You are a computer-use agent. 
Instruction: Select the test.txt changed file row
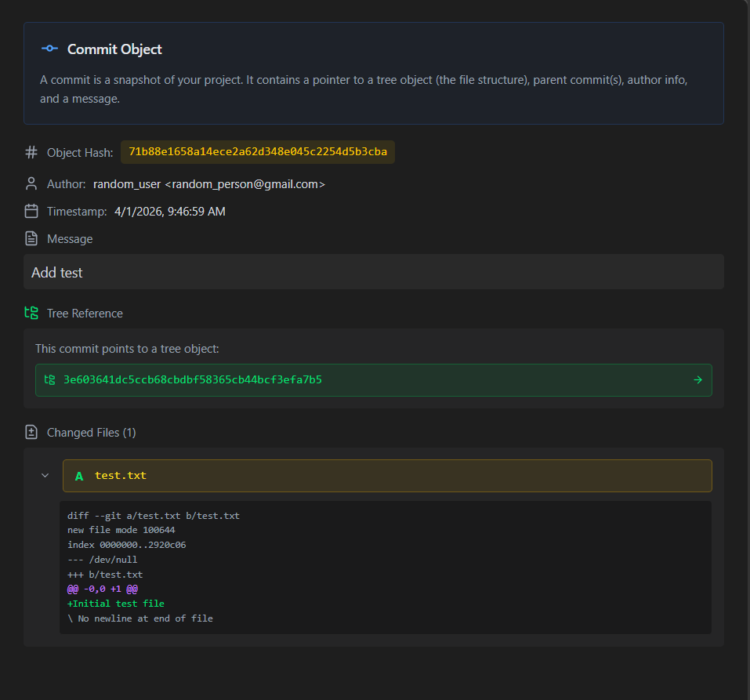(387, 476)
